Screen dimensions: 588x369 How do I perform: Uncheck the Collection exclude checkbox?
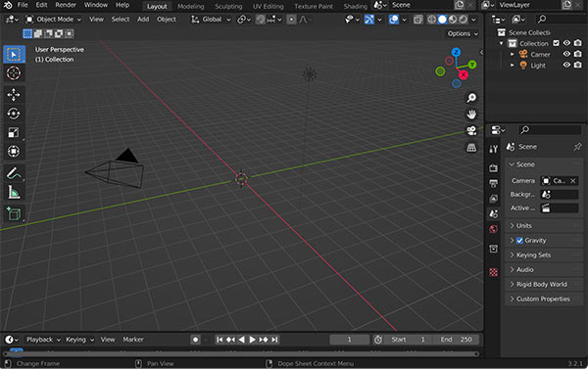(x=556, y=43)
